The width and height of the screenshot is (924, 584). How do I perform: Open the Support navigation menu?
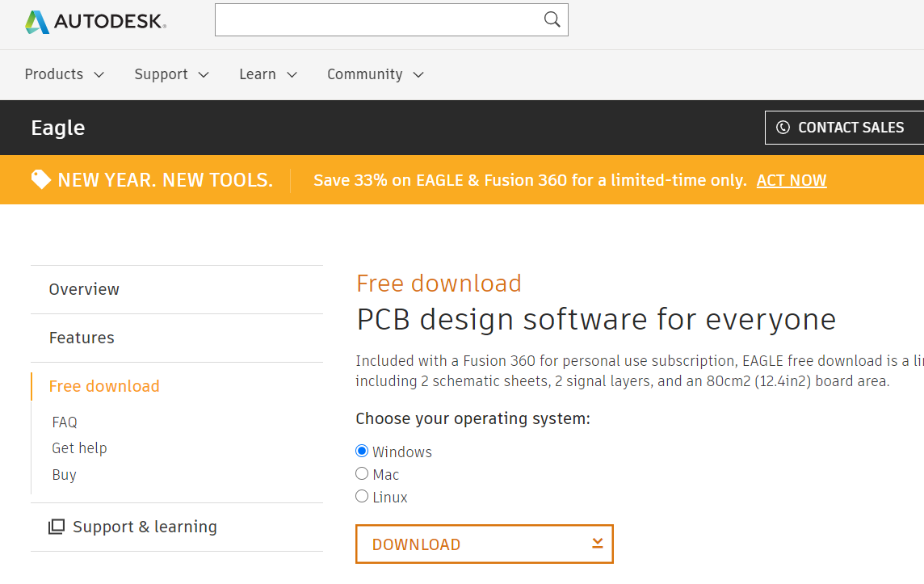tap(171, 74)
